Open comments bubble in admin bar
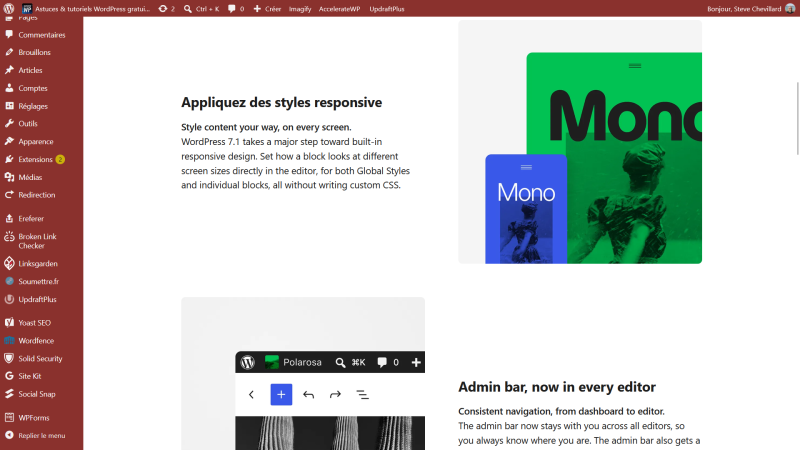 tap(236, 9)
